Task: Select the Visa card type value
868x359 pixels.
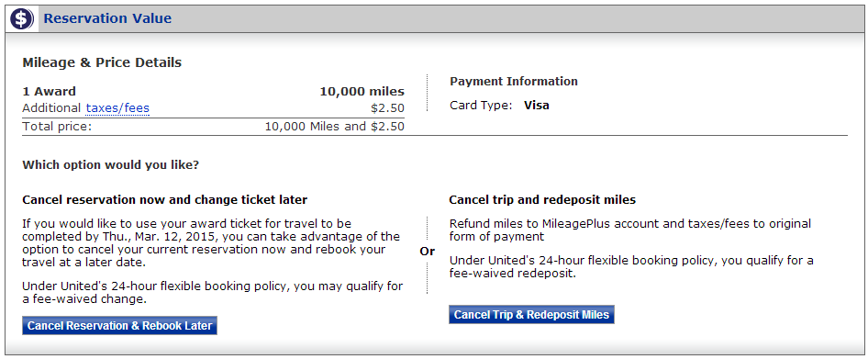Action: 537,106
